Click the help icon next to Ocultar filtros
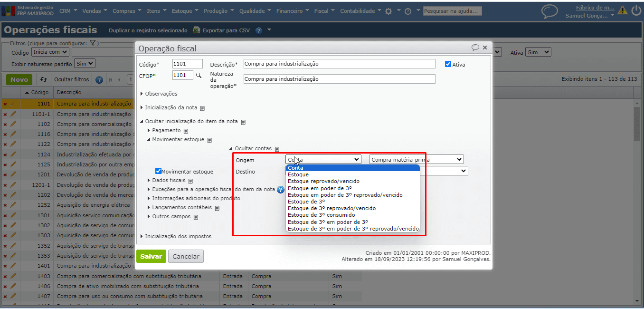Viewport: 644px width, 309px height. pyautogui.click(x=99, y=80)
